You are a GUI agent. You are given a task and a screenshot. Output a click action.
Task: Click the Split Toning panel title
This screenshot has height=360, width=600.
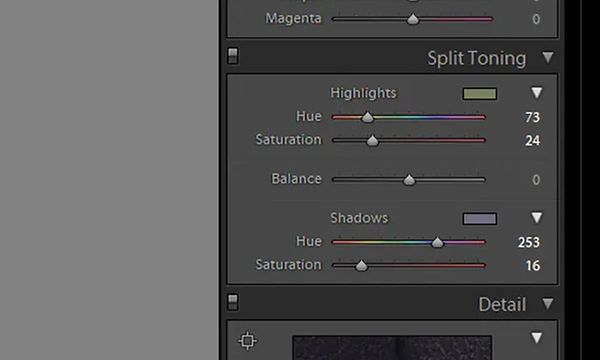click(477, 59)
